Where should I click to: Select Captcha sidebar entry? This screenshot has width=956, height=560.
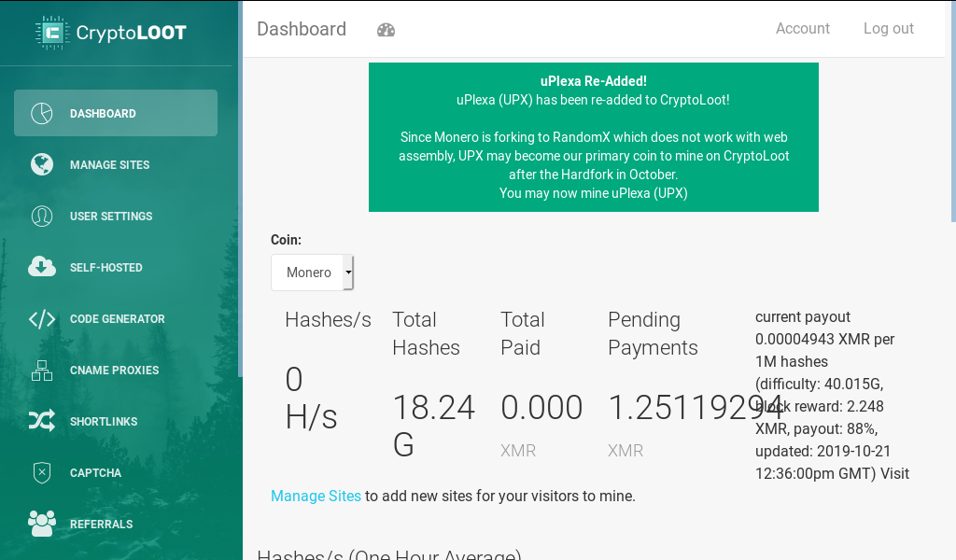click(116, 472)
